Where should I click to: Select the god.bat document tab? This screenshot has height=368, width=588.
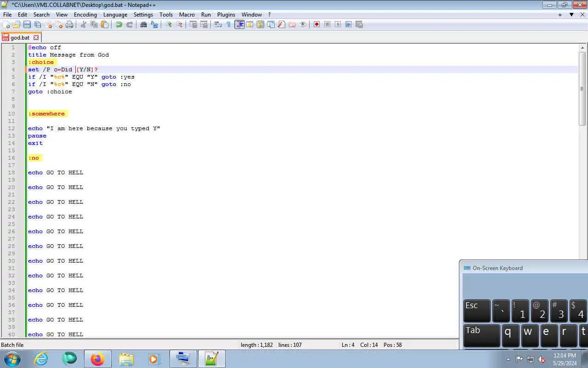(x=20, y=38)
